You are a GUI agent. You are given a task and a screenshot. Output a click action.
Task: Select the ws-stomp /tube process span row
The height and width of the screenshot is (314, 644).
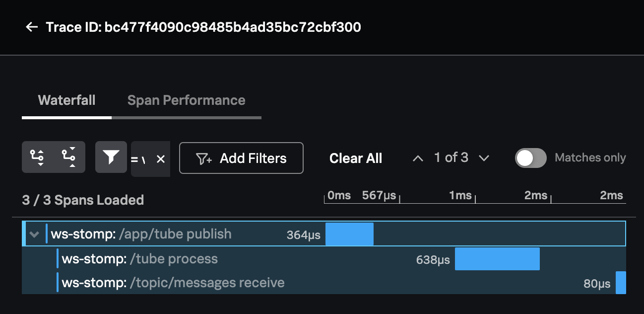point(139,258)
